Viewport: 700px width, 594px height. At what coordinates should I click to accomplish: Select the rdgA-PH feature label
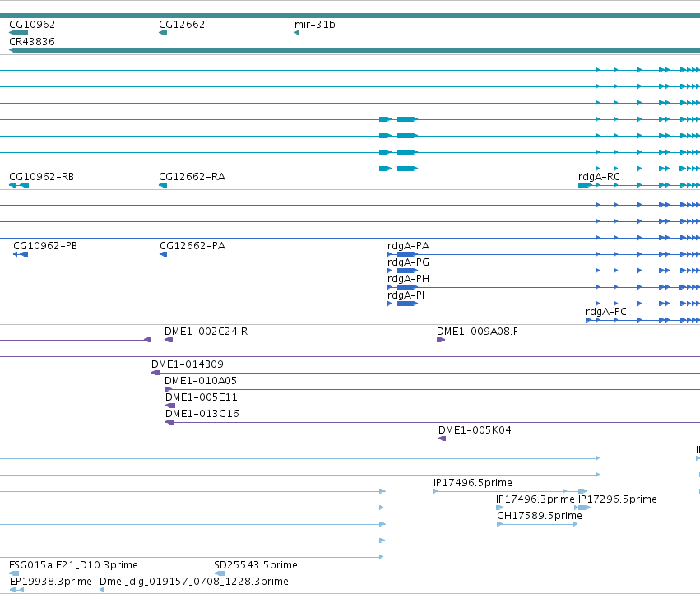click(x=408, y=279)
